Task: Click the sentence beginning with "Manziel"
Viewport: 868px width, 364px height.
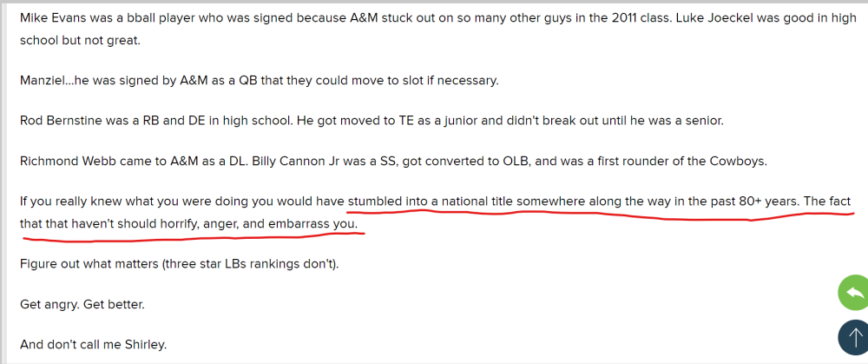Action: pyautogui.click(x=259, y=81)
